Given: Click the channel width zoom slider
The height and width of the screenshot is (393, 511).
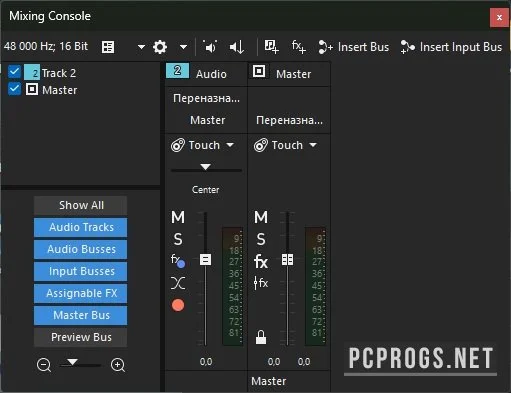Looking at the screenshot, I should coord(80,364).
